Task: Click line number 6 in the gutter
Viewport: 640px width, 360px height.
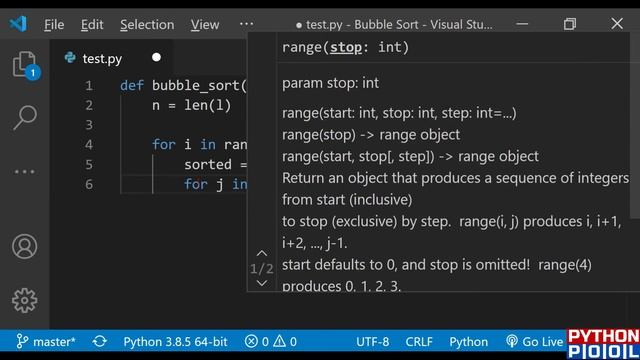Action: (89, 184)
